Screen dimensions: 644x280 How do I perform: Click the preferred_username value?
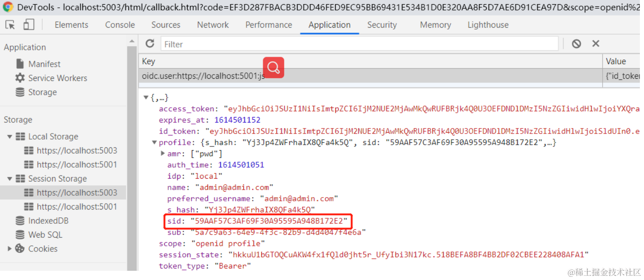coord(299,198)
